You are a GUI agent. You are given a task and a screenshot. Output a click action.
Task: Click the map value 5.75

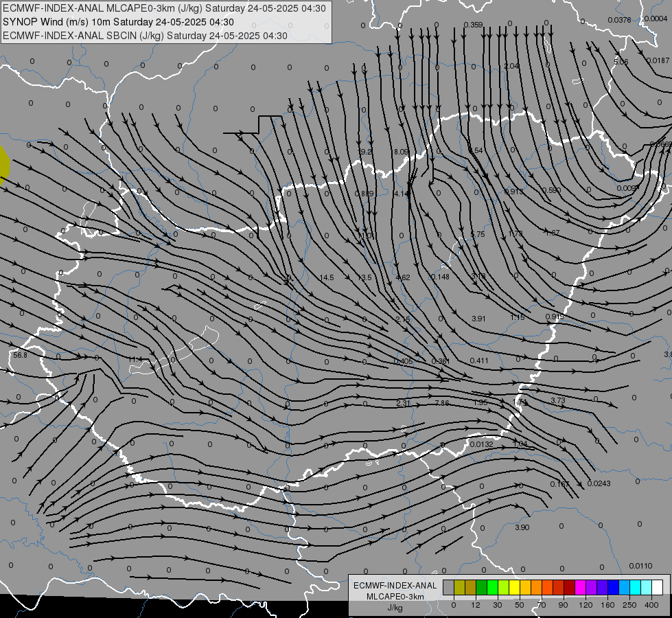[x=478, y=234]
